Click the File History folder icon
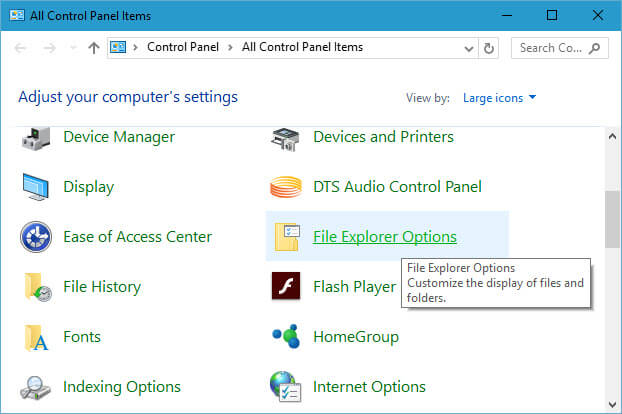Image resolution: width=622 pixels, height=414 pixels. (37, 287)
